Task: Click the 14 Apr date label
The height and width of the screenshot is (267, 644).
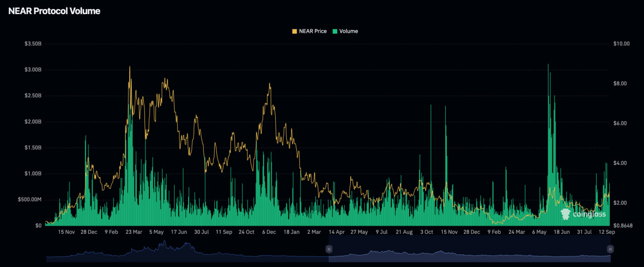Action: click(336, 232)
